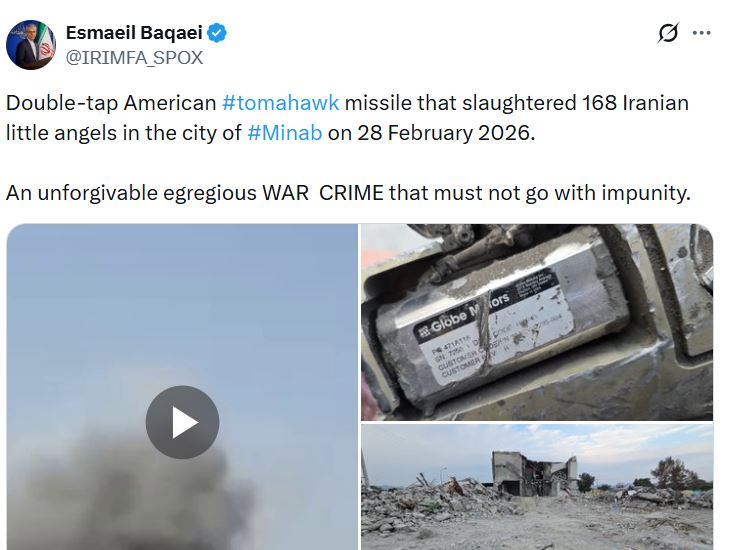Open the #tomahawk hashtag
The image size is (731, 550).
(280, 103)
